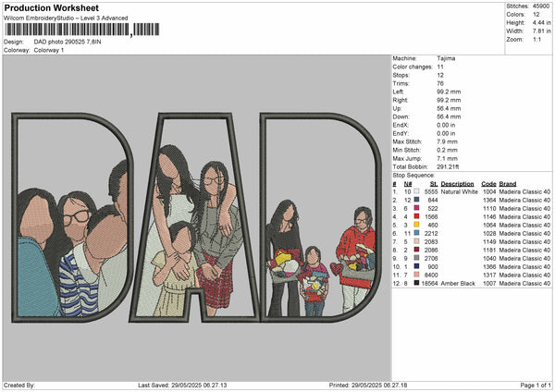Select the magenta swatch for code 1110
Screen dimensions: 555x392
[416, 208]
